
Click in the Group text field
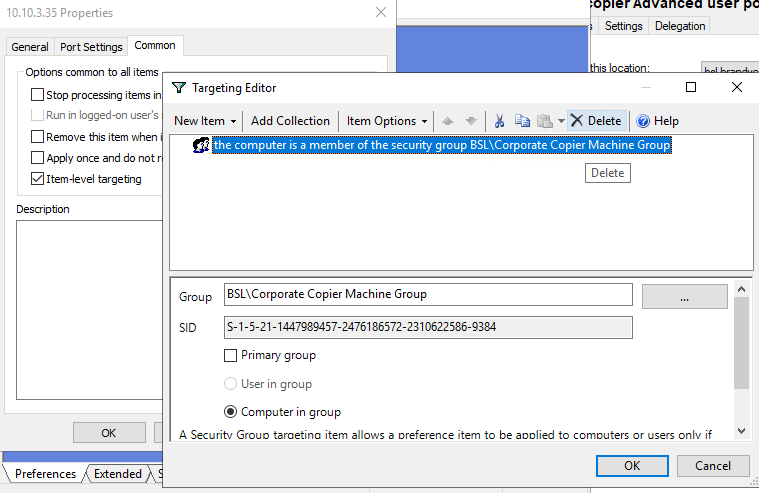coord(428,294)
